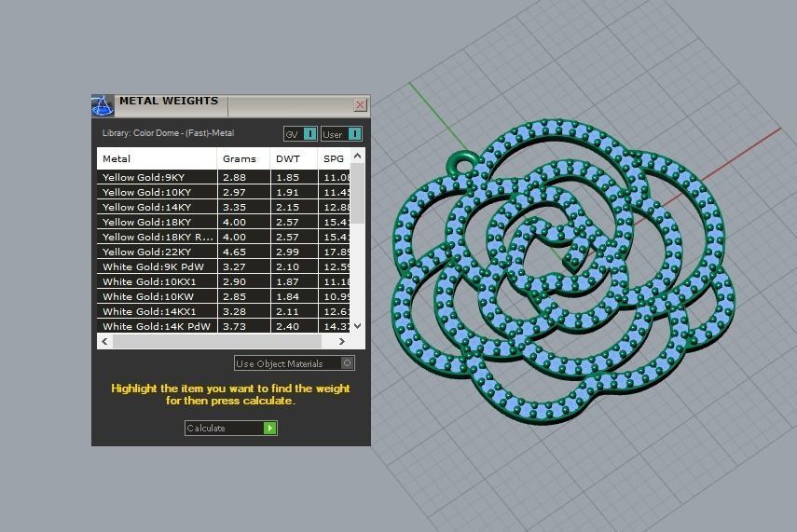Click the 1.85 DWT value

click(288, 177)
